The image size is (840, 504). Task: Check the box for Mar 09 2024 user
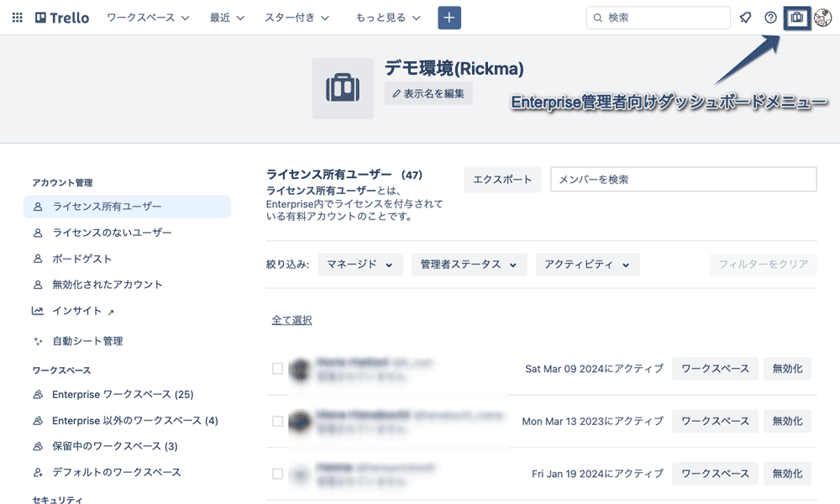[277, 369]
